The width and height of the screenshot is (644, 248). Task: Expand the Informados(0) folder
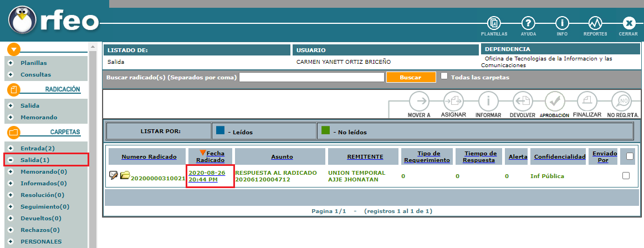coord(11,183)
